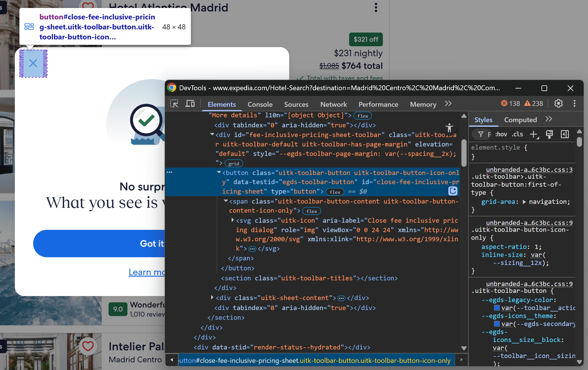Open the unbranded css:3 source link
588x370 pixels.
(529, 170)
